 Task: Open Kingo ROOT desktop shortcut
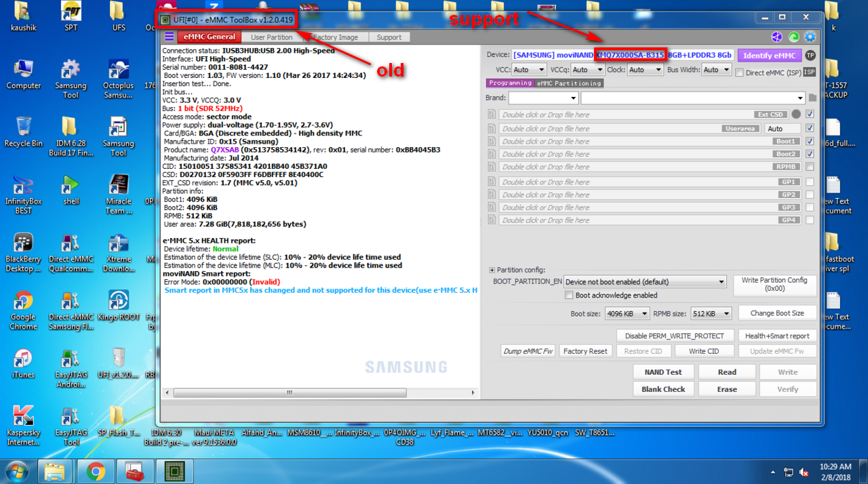(118, 306)
